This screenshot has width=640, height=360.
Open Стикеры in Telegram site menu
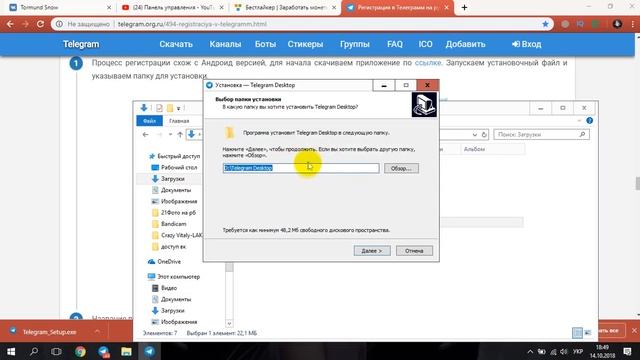click(305, 44)
